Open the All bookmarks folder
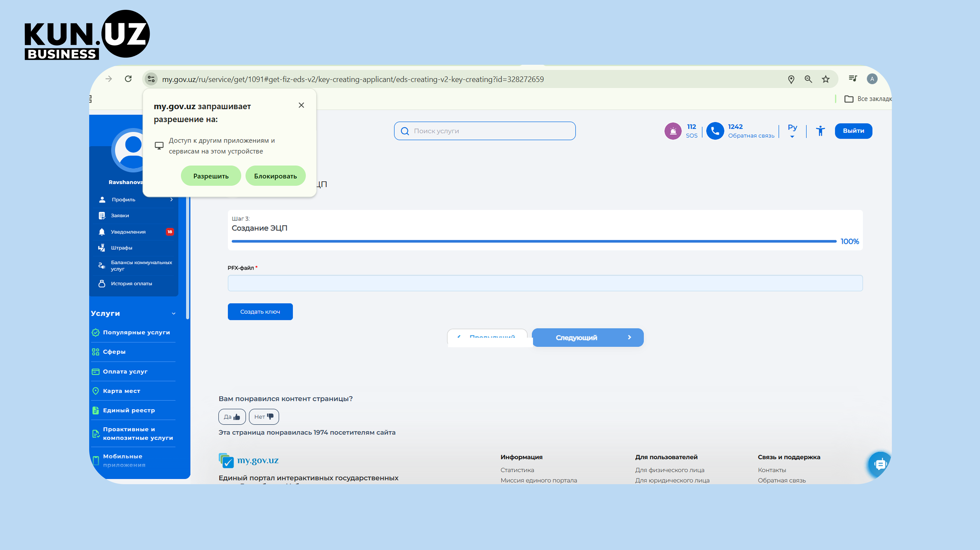This screenshot has width=980, height=550. (x=868, y=99)
